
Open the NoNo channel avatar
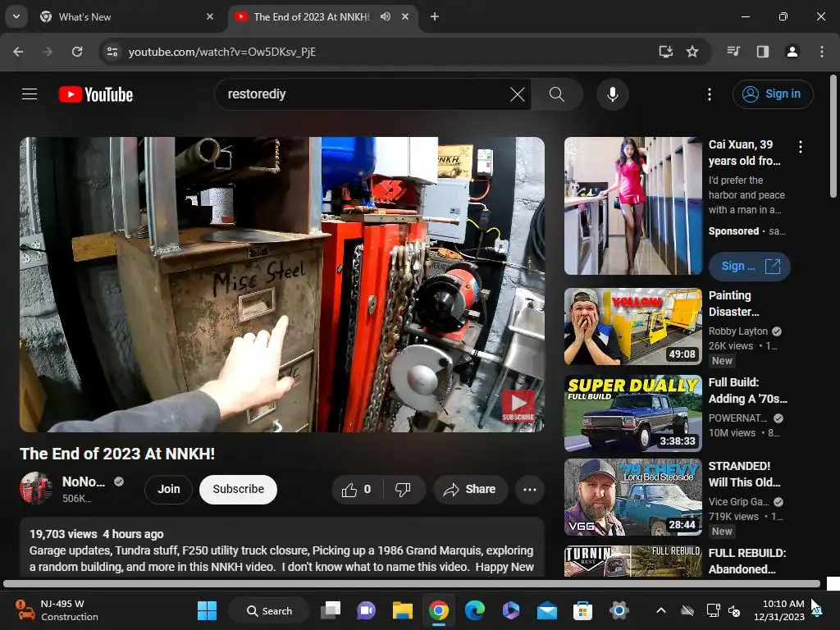(36, 489)
